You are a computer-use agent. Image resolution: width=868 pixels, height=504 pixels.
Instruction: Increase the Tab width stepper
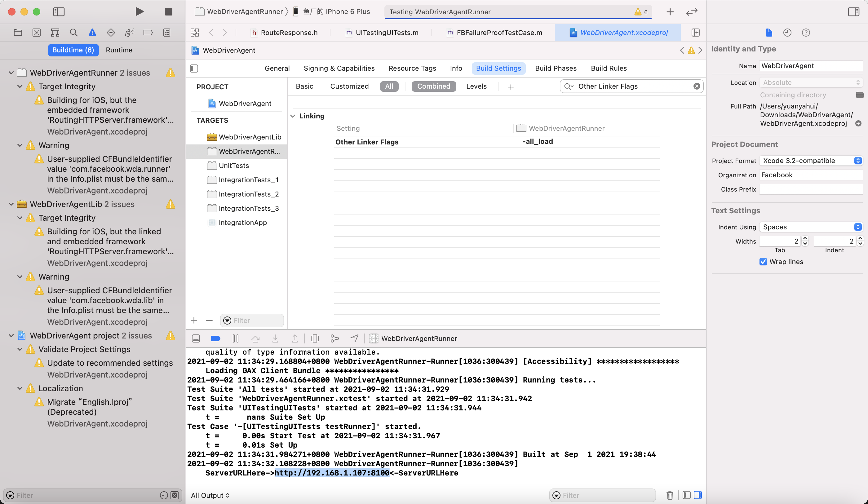pyautogui.click(x=805, y=238)
